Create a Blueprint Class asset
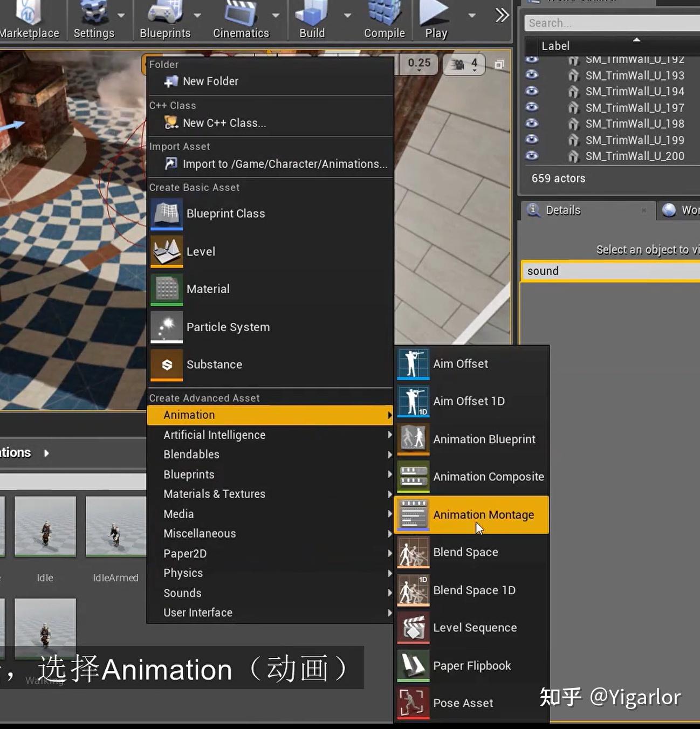Image resolution: width=700 pixels, height=729 pixels. tap(270, 214)
